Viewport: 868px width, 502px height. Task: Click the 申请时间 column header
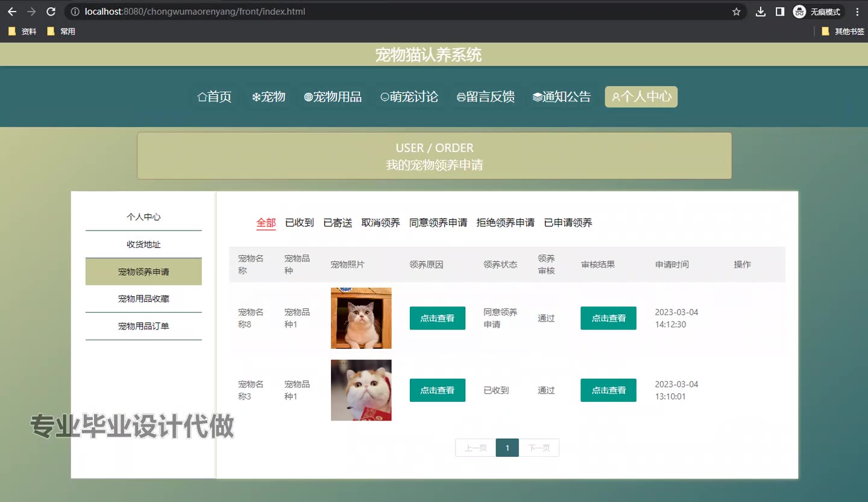(x=672, y=264)
